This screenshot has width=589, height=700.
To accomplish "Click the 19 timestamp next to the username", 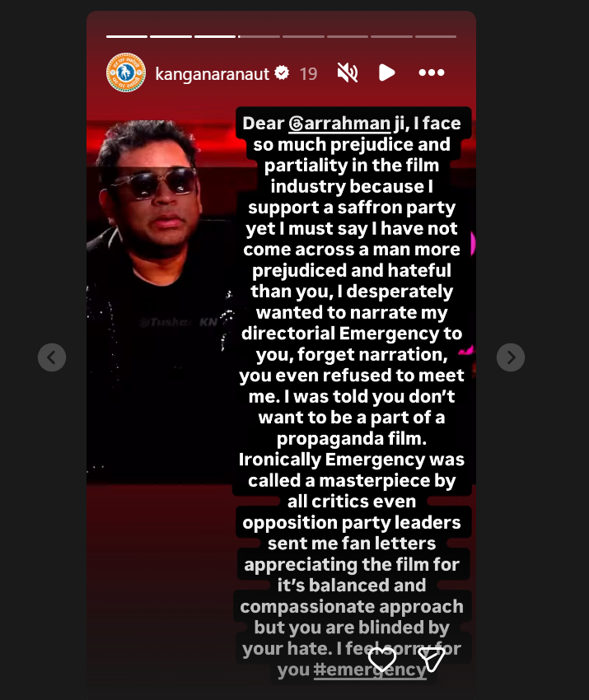I will tap(308, 73).
